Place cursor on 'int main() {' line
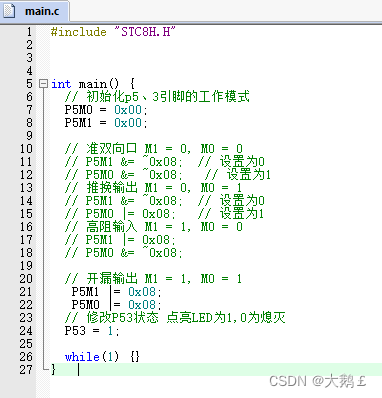 coord(93,84)
